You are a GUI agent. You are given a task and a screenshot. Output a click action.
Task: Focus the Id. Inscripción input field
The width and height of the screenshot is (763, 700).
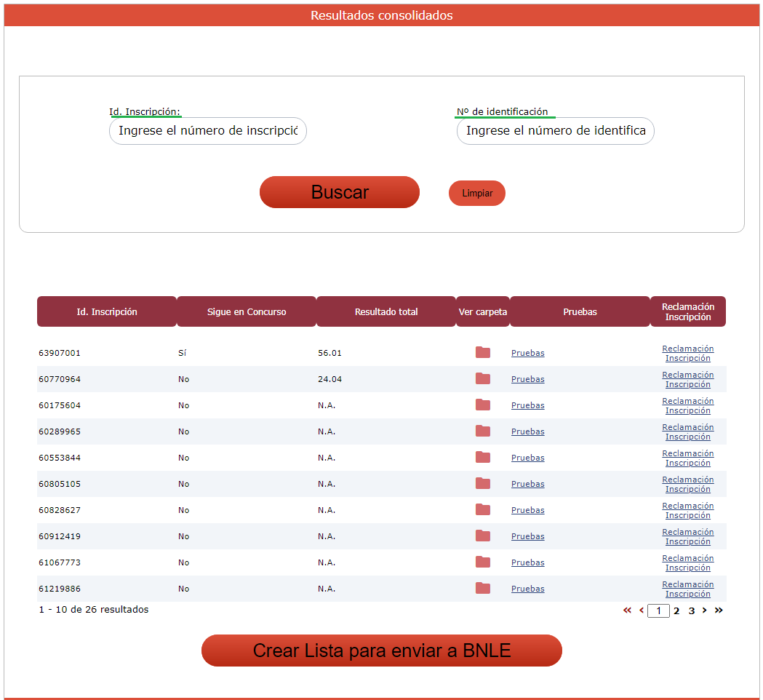208,131
